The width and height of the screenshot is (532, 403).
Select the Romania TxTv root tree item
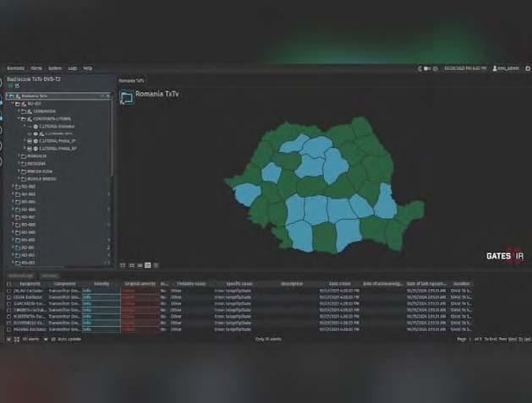[x=58, y=96]
